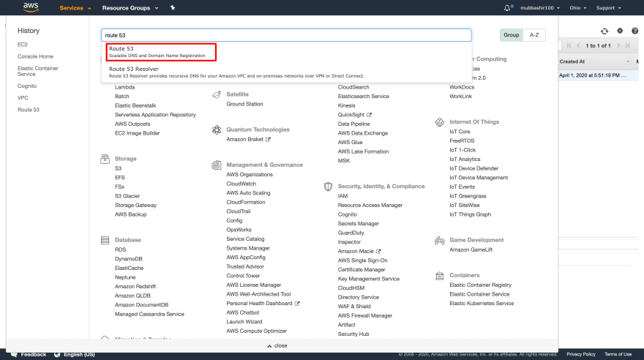Image resolution: width=644 pixels, height=360 pixels.
Task: Select Route 53 search suggestion
Action: [x=161, y=52]
